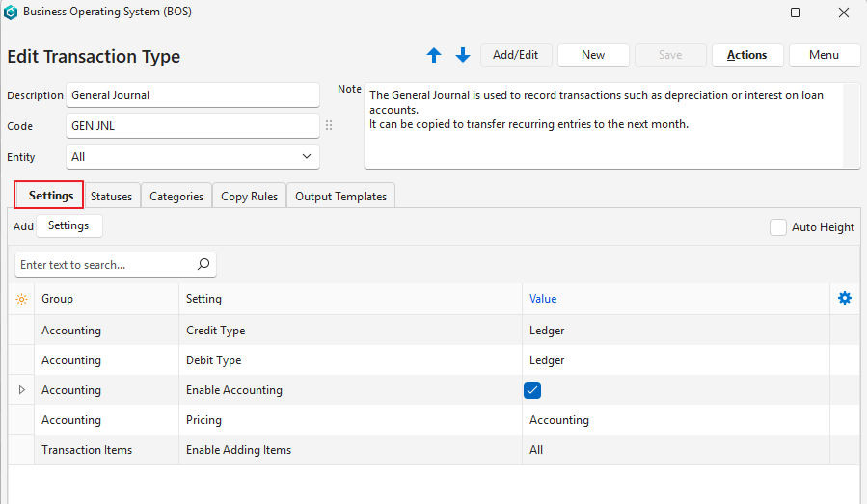
Task: Click the dotted grip handle beside Code
Action: tap(329, 126)
